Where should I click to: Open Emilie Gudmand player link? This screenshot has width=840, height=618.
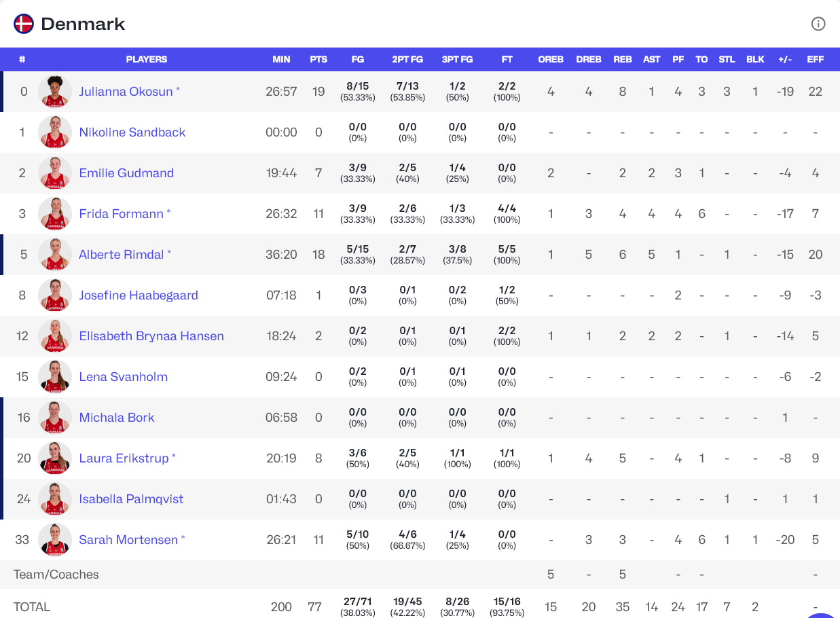point(126,173)
